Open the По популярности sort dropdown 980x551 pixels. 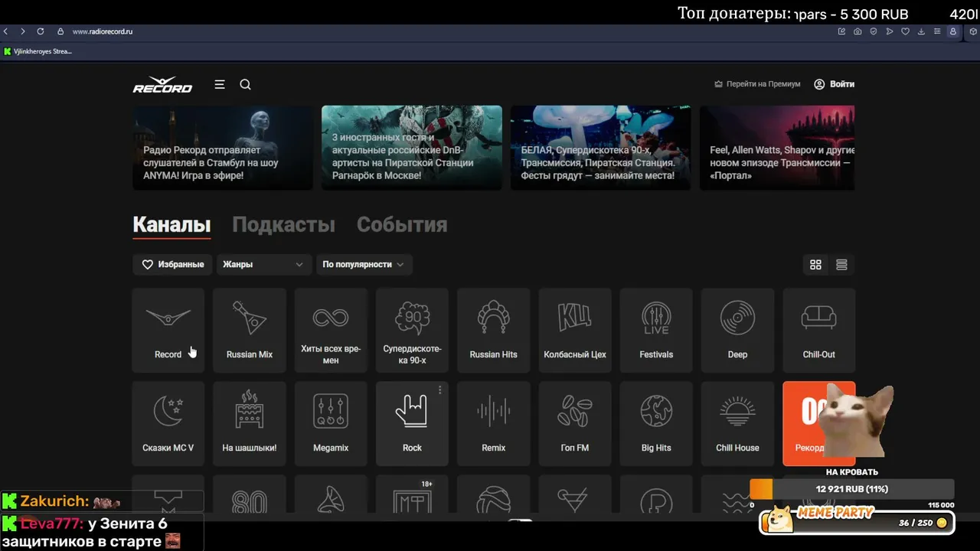click(x=364, y=264)
